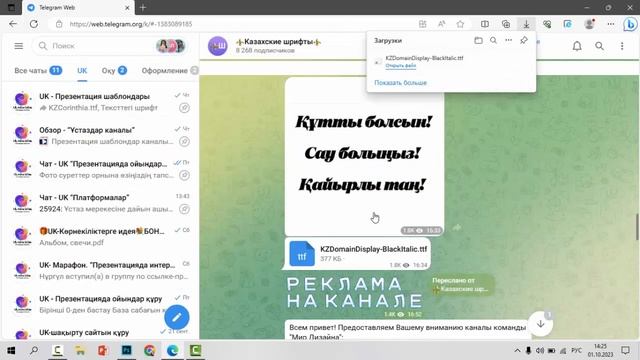Toggle browser split screen icon
Viewport: 640px width, 360px height.
click(485, 24)
